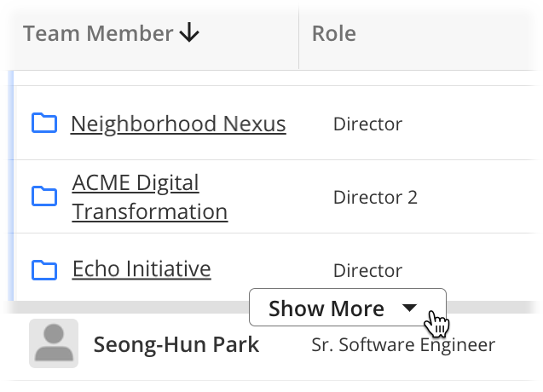543x392 pixels.
Task: Follow the Echo Initiative link
Action: pos(141,269)
